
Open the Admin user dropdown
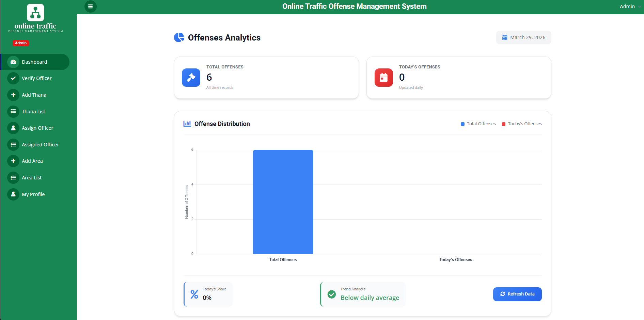[629, 6]
